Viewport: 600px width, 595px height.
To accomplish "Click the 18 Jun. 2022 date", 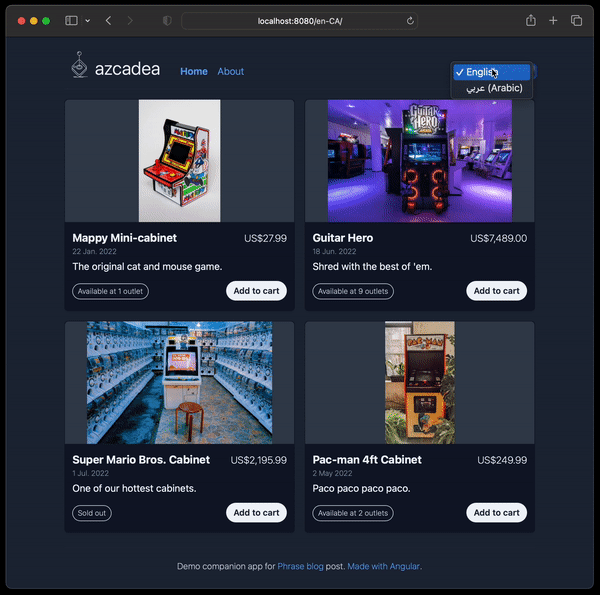I will [x=334, y=251].
